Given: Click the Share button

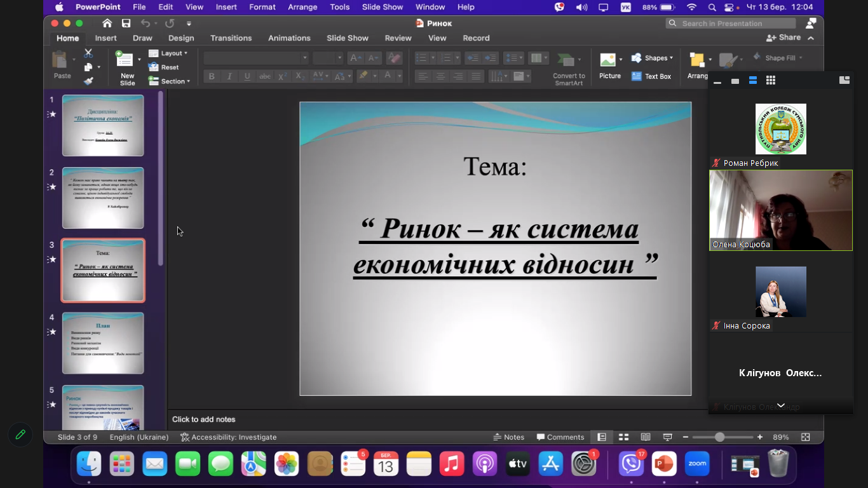Looking at the screenshot, I should 784,38.
